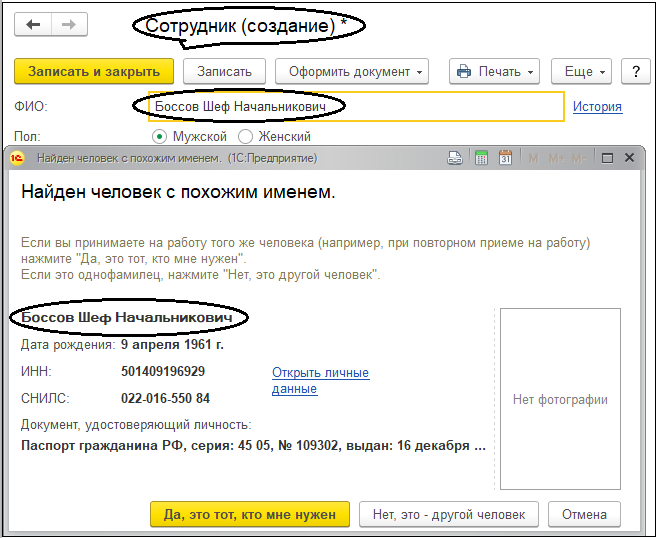Open the 'Открыть личные данные' link

tap(321, 380)
